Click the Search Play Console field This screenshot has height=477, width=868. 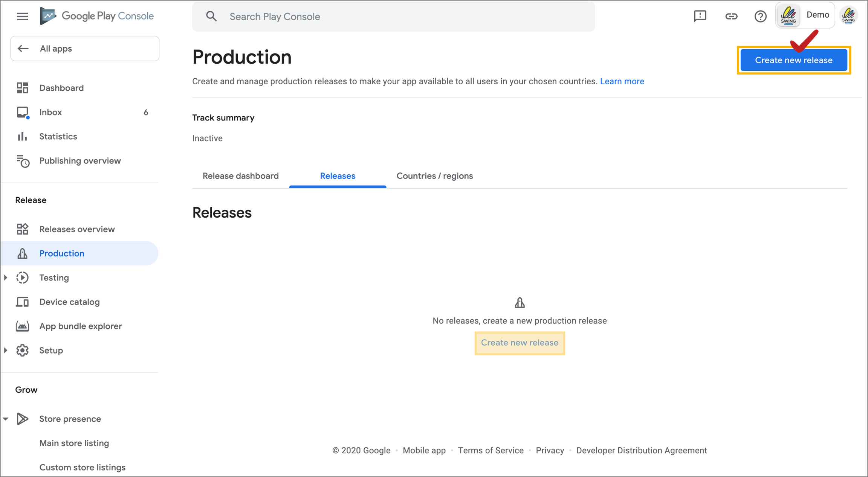point(393,17)
